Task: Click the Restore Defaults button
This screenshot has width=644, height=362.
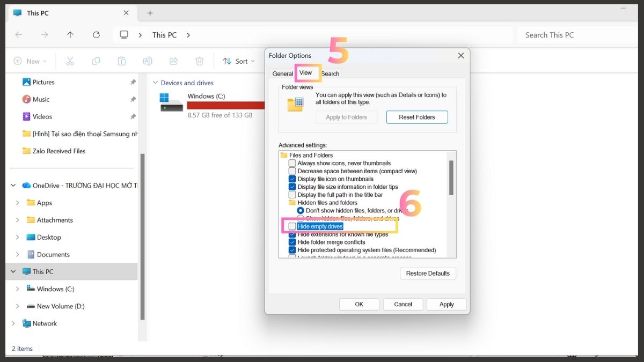Action: coord(428,273)
